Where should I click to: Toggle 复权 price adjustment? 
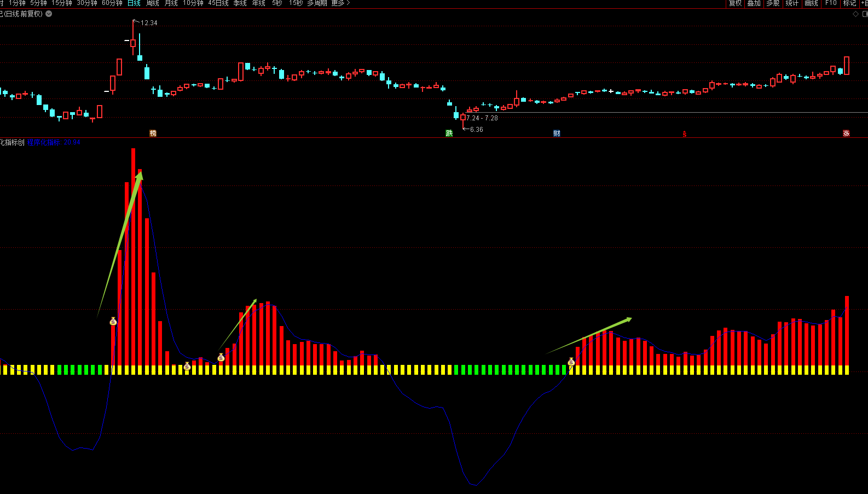[735, 3]
